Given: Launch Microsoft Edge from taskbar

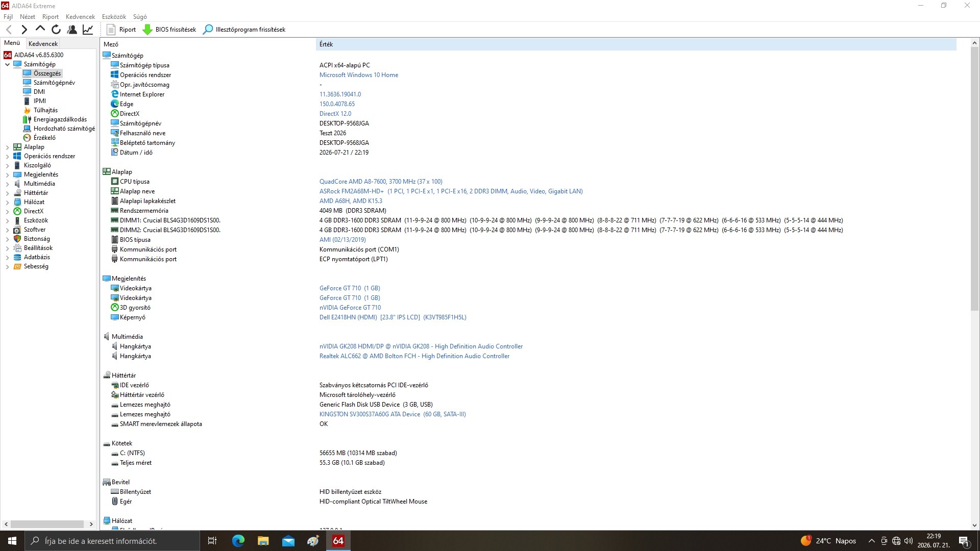Looking at the screenshot, I should point(238,541).
